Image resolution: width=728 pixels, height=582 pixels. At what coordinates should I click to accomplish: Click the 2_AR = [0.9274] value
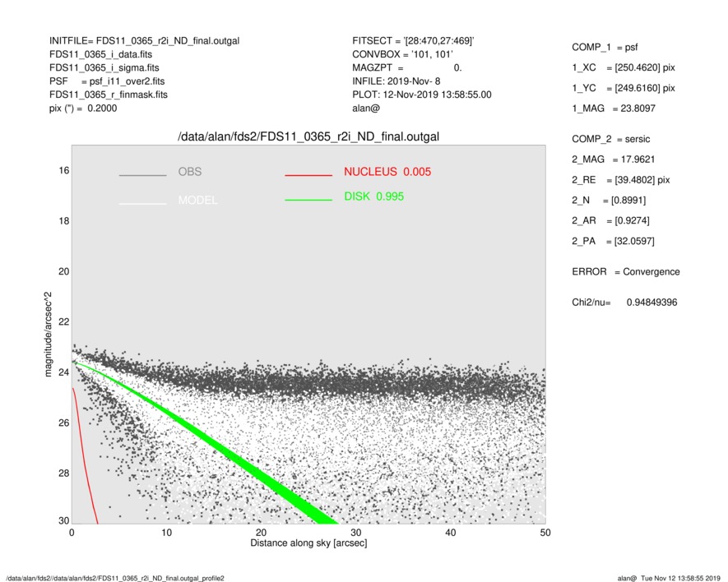pos(610,221)
